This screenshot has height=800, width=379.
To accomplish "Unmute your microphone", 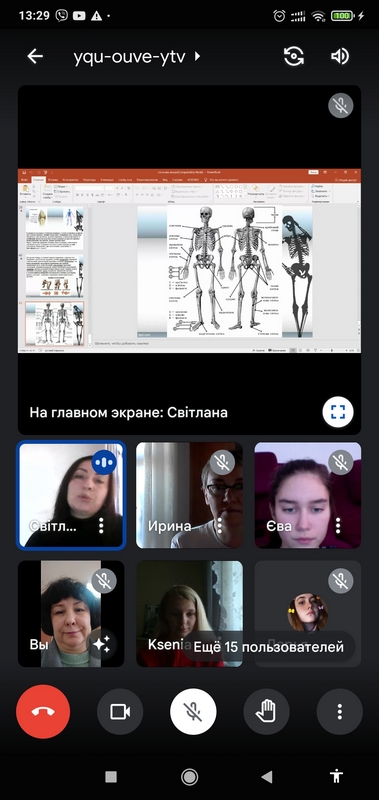I will [193, 711].
